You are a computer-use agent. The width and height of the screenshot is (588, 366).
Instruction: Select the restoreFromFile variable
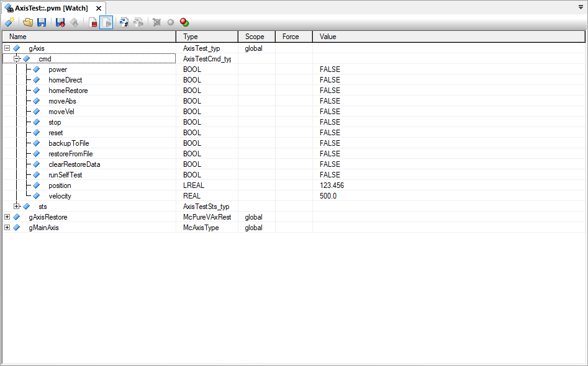pyautogui.click(x=71, y=154)
